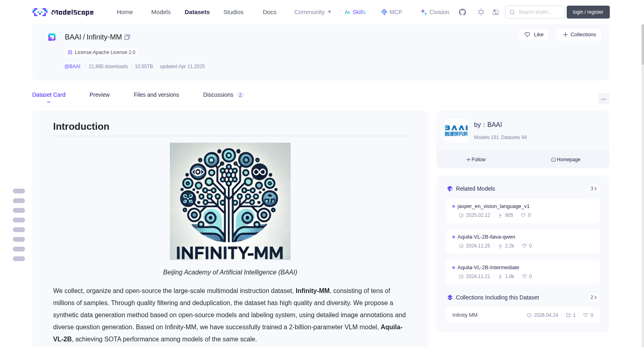Open the Skills link
This screenshot has width=644, height=347.
click(355, 12)
